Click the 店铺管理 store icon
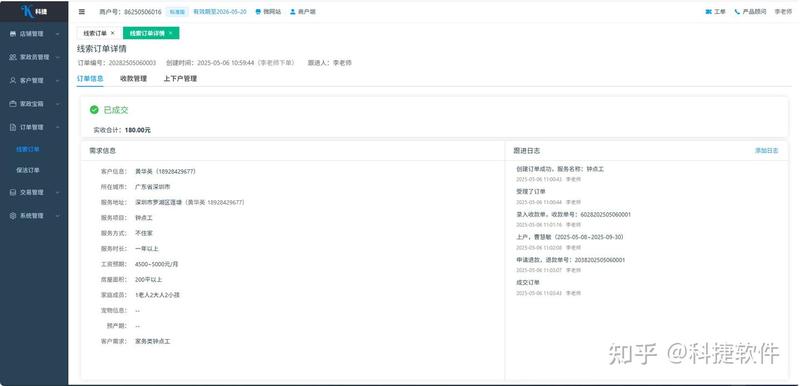 pyautogui.click(x=13, y=34)
